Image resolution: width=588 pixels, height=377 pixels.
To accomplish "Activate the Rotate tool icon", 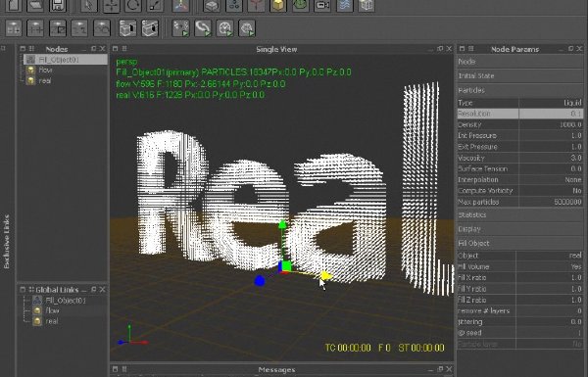I will pyautogui.click(x=132, y=5).
